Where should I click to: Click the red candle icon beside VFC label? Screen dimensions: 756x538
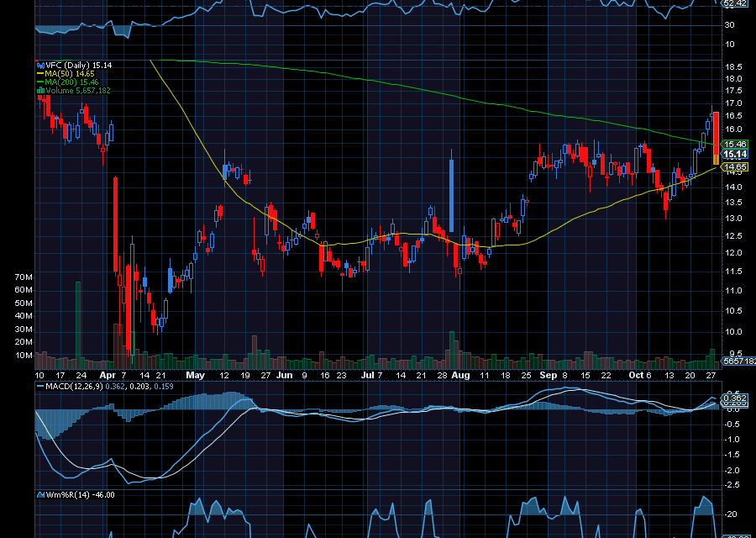point(40,64)
